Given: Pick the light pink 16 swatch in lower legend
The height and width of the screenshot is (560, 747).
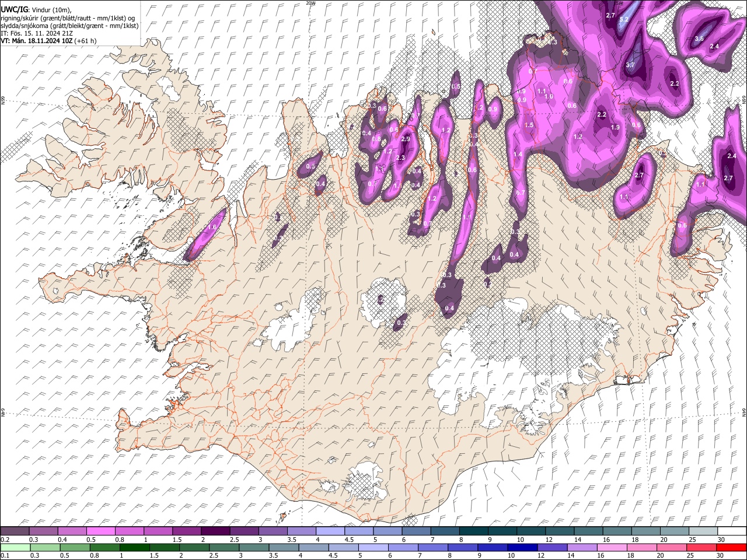Looking at the screenshot, I should (611, 547).
